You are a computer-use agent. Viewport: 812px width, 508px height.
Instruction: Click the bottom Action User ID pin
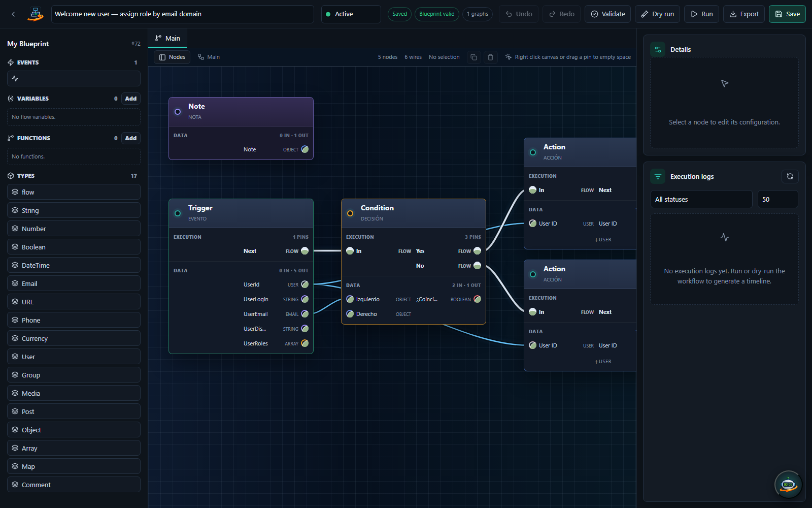[x=532, y=345]
